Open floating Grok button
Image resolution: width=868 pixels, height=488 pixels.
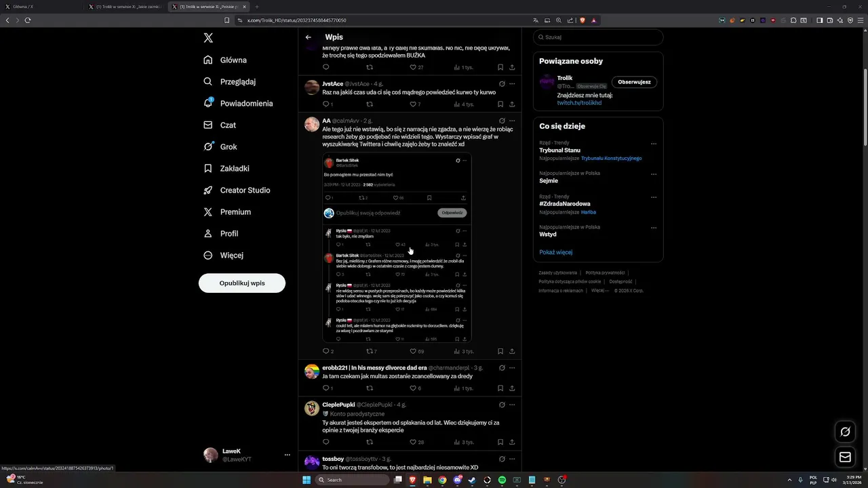coord(845,432)
